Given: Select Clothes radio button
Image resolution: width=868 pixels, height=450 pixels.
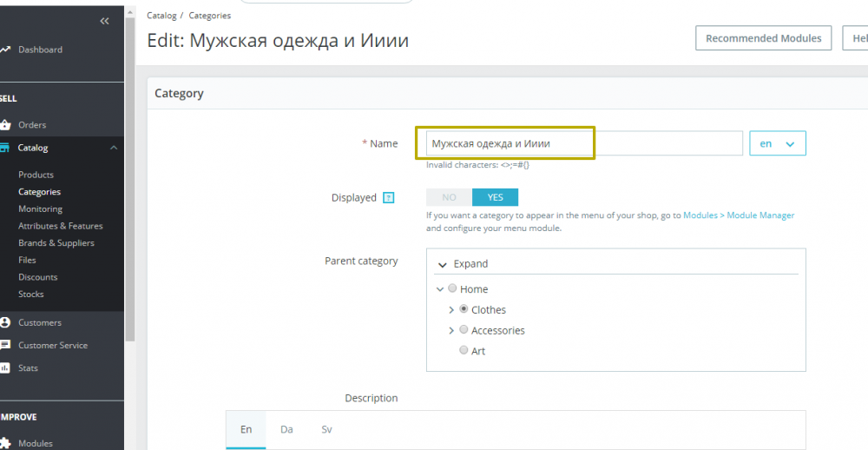Looking at the screenshot, I should click(x=464, y=308).
